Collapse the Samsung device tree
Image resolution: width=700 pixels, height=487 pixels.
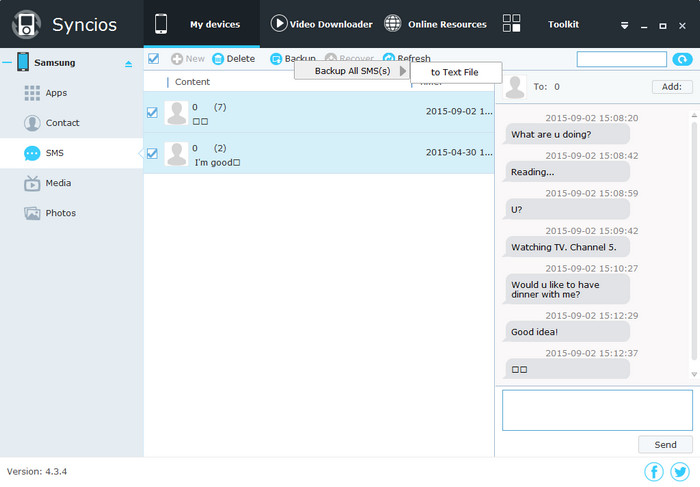pyautogui.click(x=7, y=62)
